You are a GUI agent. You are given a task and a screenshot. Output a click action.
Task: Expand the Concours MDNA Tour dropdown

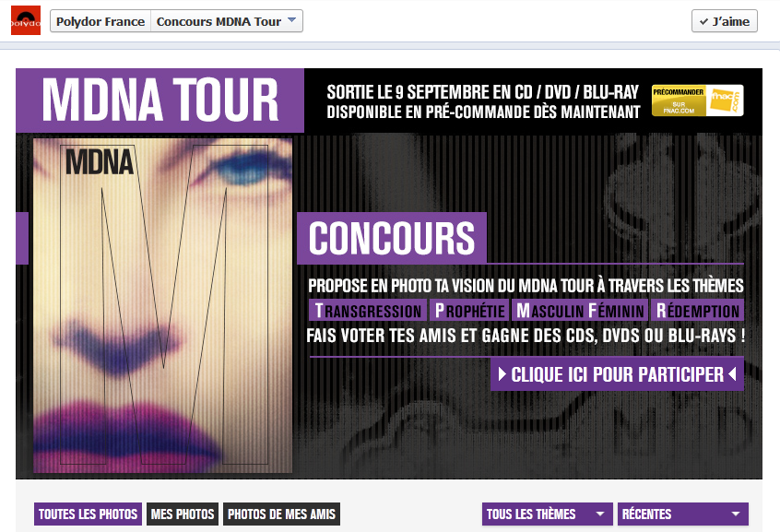pyautogui.click(x=227, y=21)
